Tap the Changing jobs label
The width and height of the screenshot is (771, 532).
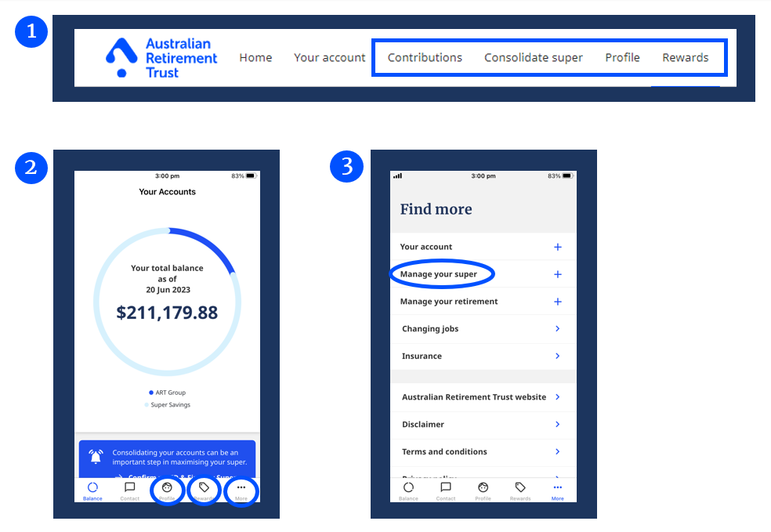pyautogui.click(x=430, y=329)
